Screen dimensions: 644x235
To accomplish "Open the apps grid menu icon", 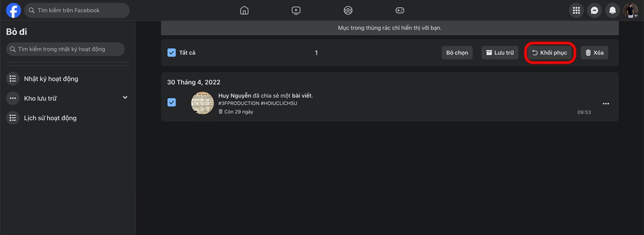I will point(576,10).
